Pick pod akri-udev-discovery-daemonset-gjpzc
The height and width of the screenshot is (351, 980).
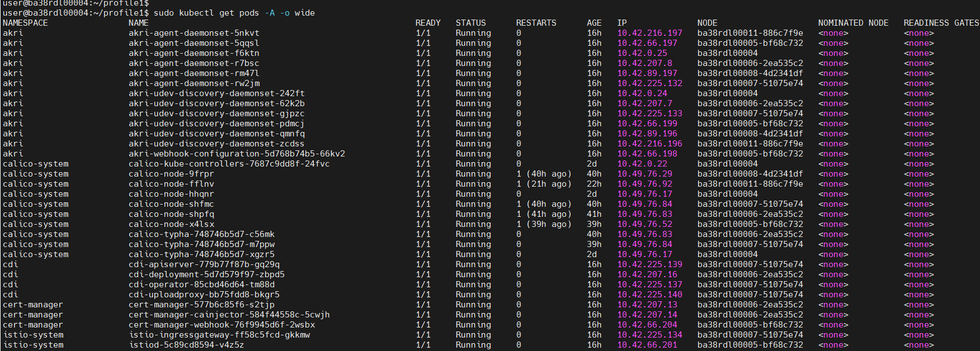pos(216,113)
